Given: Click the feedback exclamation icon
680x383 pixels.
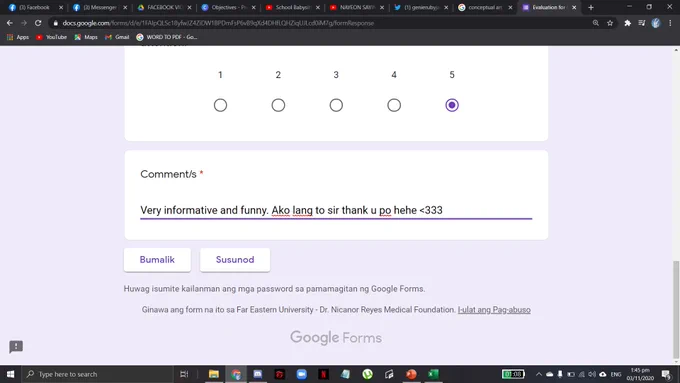Looking at the screenshot, I should [x=16, y=347].
